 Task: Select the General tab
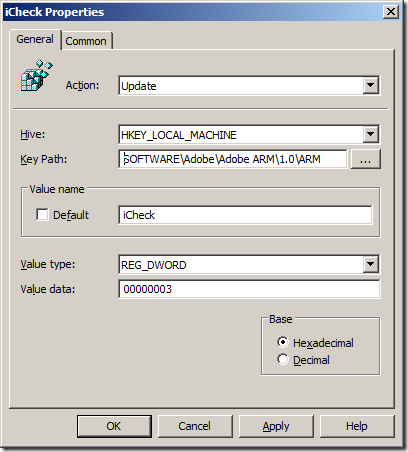coord(35,39)
